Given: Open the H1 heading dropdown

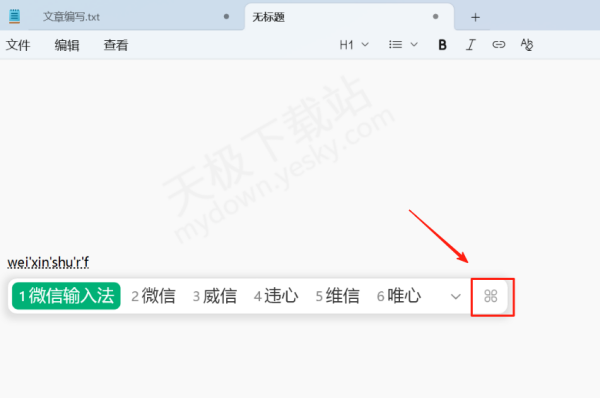Looking at the screenshot, I should (354, 45).
